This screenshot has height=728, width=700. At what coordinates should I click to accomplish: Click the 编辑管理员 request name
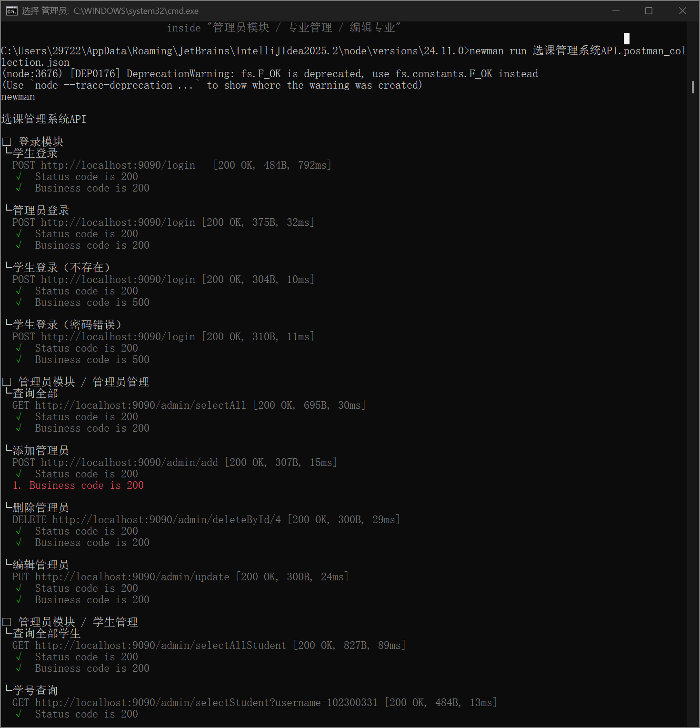point(41,565)
